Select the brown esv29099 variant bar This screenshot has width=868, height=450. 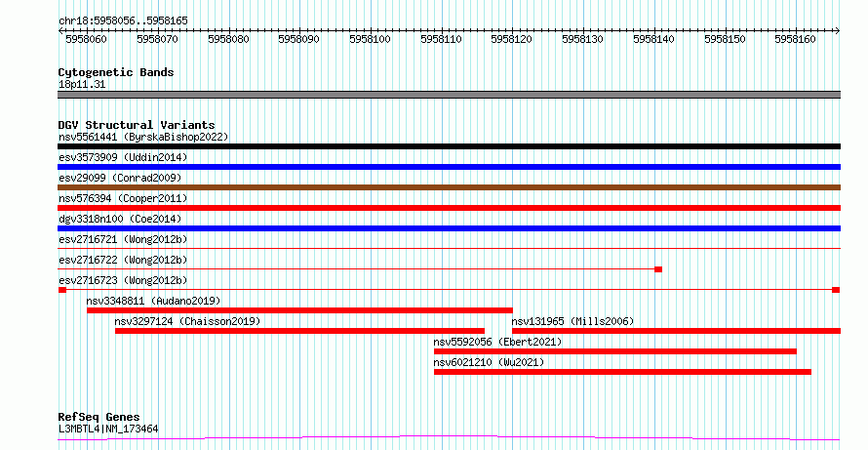tap(449, 187)
